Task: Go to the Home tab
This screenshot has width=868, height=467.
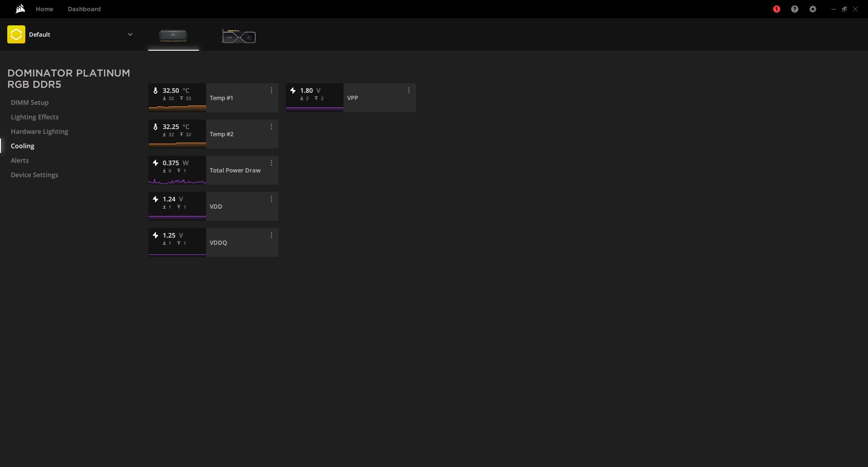Action: coord(44,9)
